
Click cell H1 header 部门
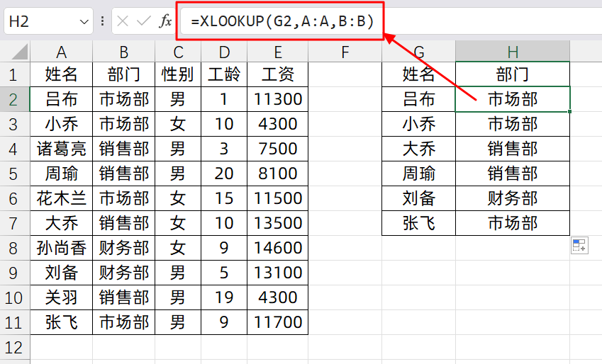coord(513,74)
